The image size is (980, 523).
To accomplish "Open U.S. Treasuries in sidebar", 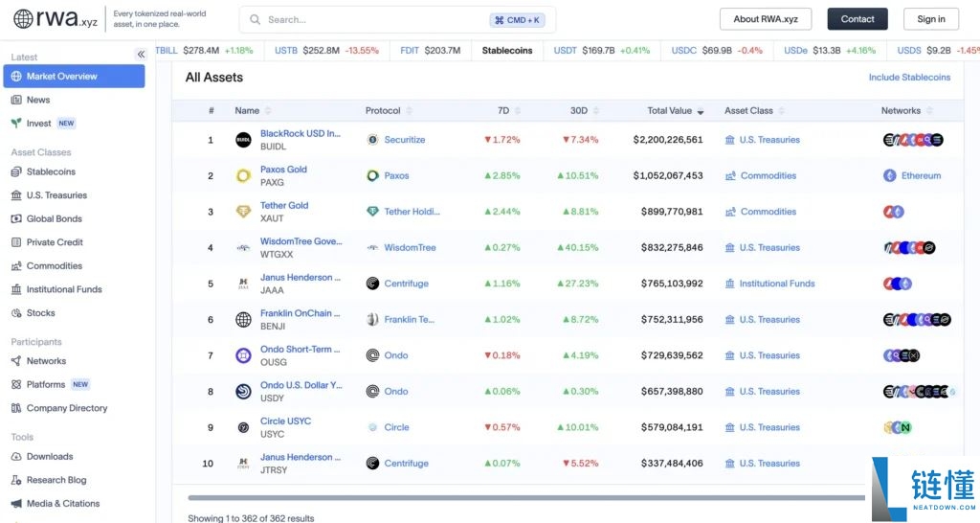I will coord(49,195).
